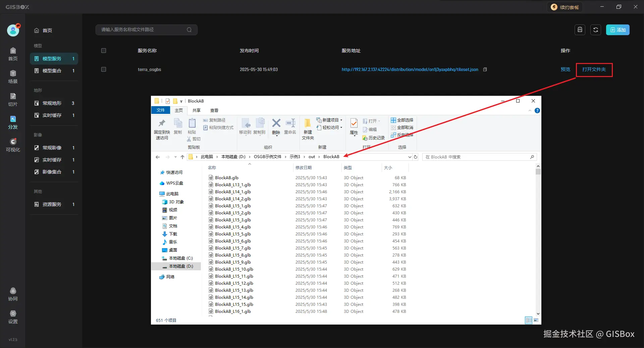This screenshot has width=644, height=348.
Task: Copy the service address with copy icon
Action: tap(485, 69)
